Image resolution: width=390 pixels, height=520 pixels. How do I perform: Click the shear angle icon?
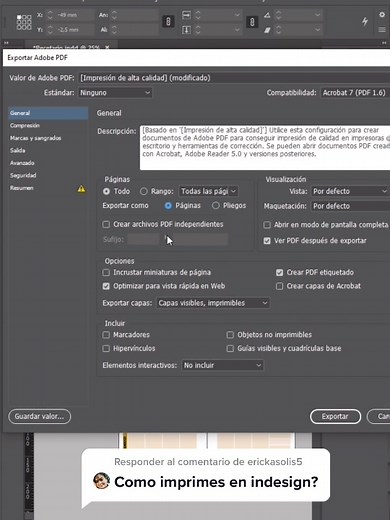tap(267, 30)
